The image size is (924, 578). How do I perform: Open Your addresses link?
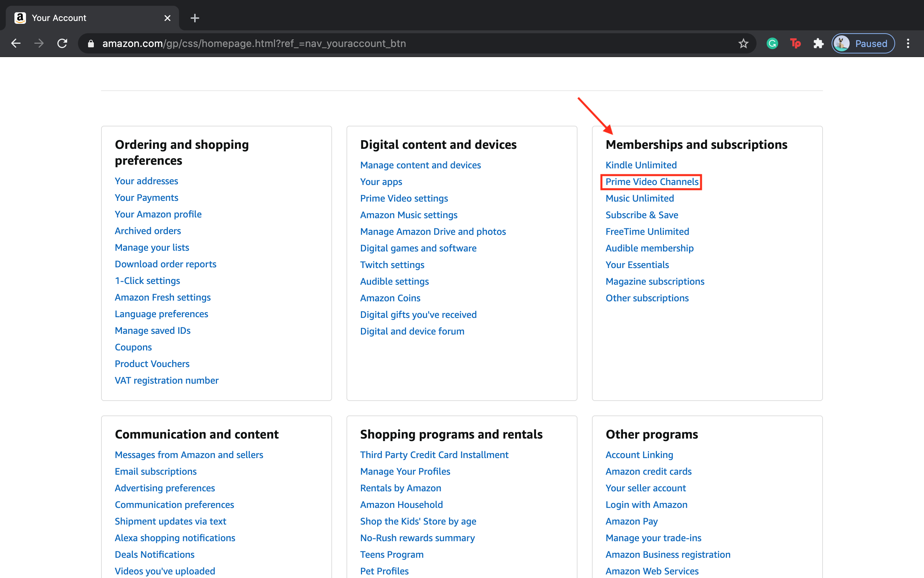coord(146,181)
